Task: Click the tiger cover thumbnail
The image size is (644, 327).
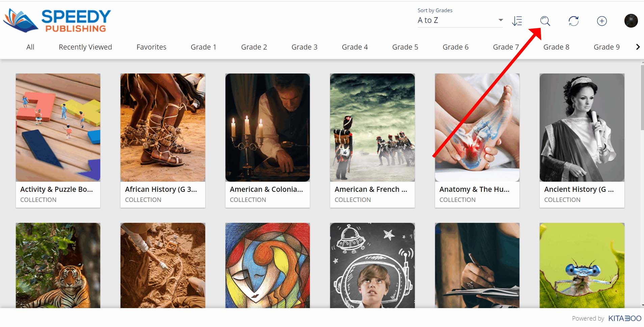Action: click(x=58, y=265)
